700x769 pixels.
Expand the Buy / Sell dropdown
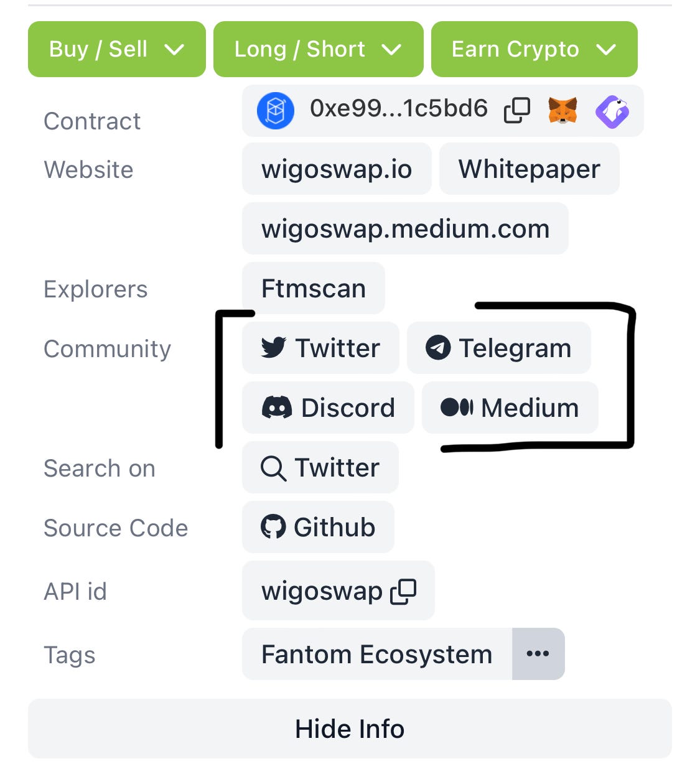(x=116, y=49)
